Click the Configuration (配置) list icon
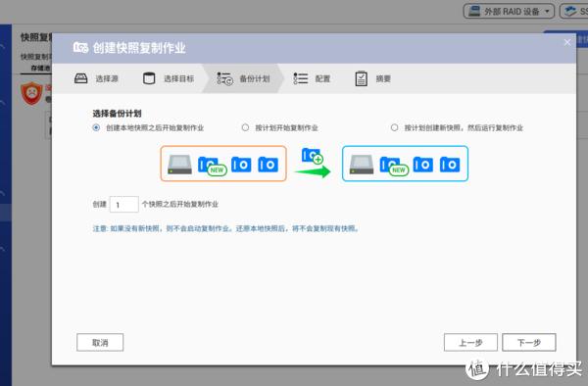Viewport: 588px width, 386px height. (301, 78)
